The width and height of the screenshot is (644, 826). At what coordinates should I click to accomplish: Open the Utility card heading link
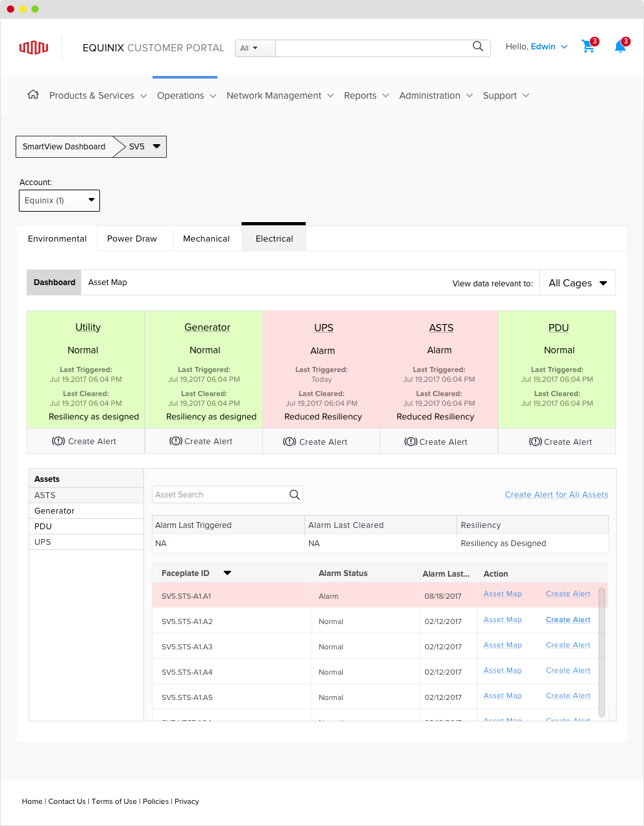coord(88,327)
